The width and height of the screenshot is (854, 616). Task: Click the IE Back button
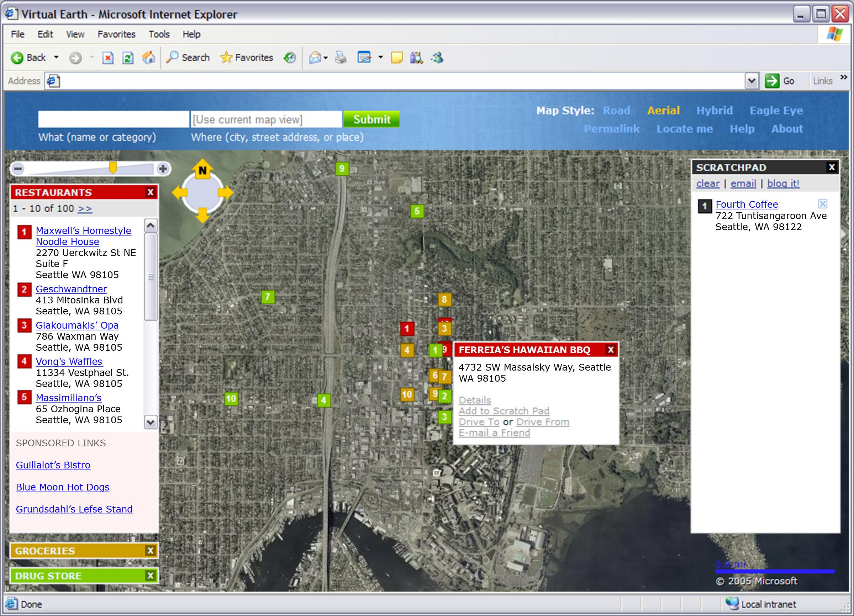point(28,58)
